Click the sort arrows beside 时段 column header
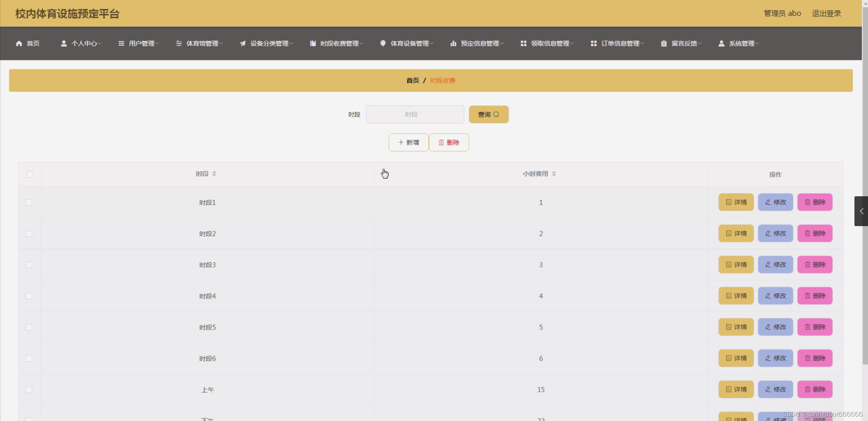This screenshot has width=868, height=421. click(214, 174)
